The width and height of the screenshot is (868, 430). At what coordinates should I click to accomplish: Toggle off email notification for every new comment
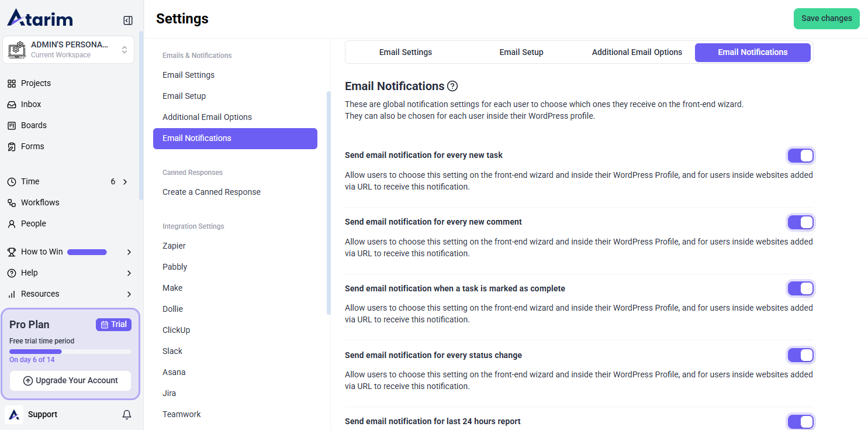coord(800,222)
